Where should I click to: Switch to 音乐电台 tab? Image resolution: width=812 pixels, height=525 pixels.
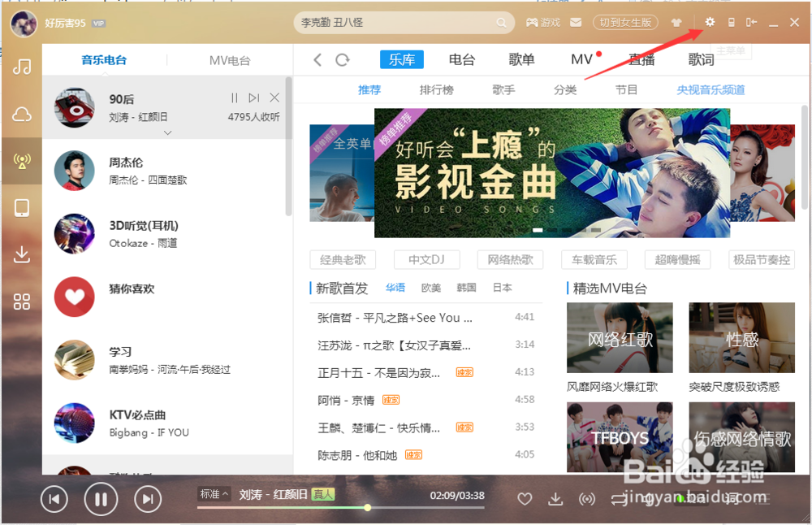(x=104, y=60)
